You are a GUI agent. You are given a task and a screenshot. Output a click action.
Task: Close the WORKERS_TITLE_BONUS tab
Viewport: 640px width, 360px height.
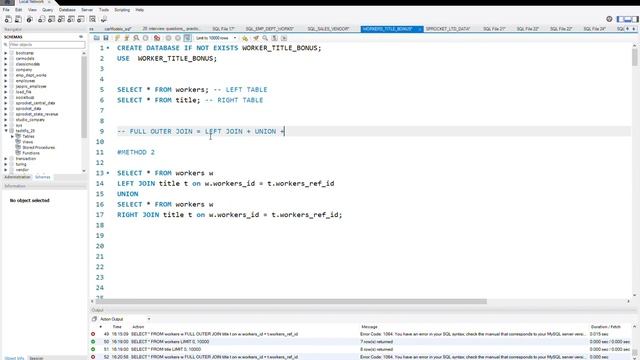coord(419,29)
